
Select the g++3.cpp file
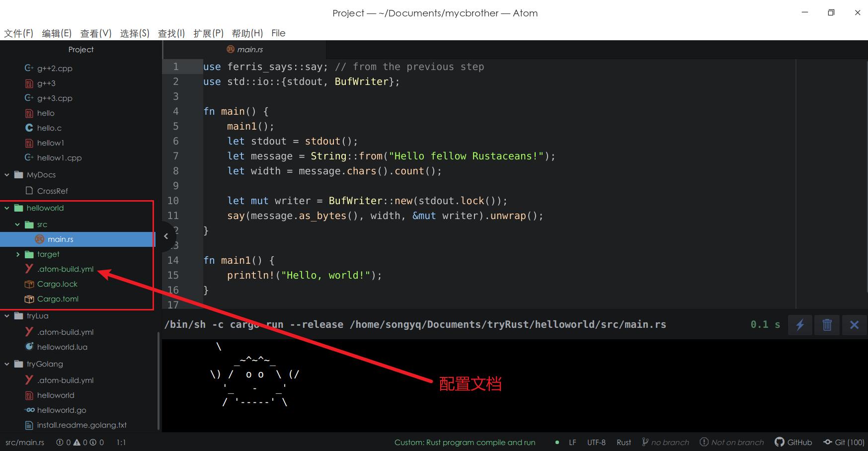point(55,98)
